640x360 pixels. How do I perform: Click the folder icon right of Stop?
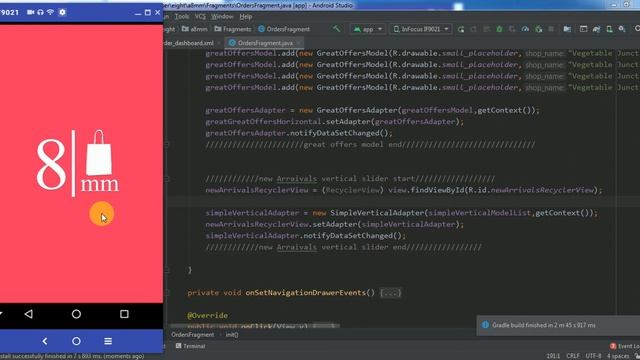click(567, 29)
